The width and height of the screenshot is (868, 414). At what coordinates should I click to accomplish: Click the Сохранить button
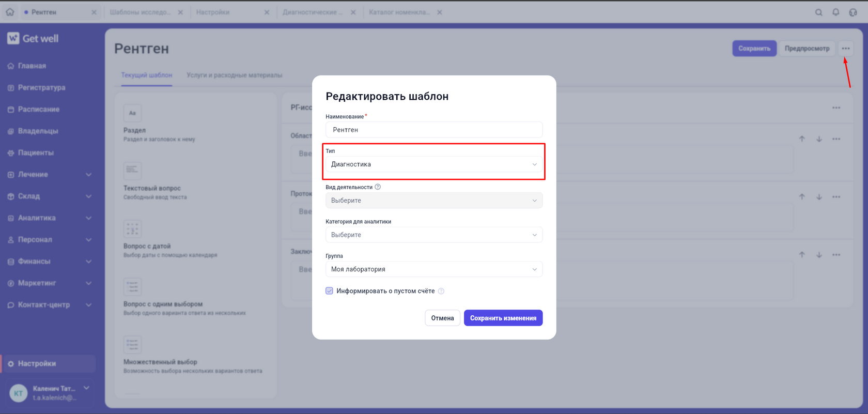[x=754, y=49]
